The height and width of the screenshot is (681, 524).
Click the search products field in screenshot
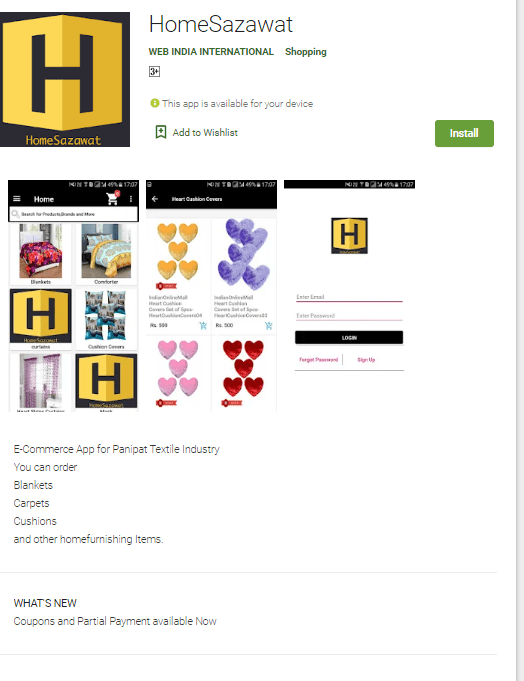[x=73, y=214]
